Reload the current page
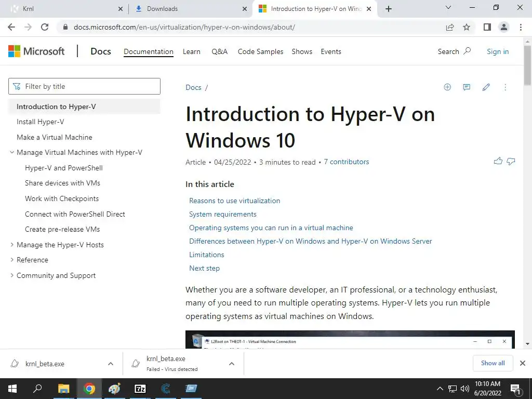The height and width of the screenshot is (399, 532). tap(45, 27)
